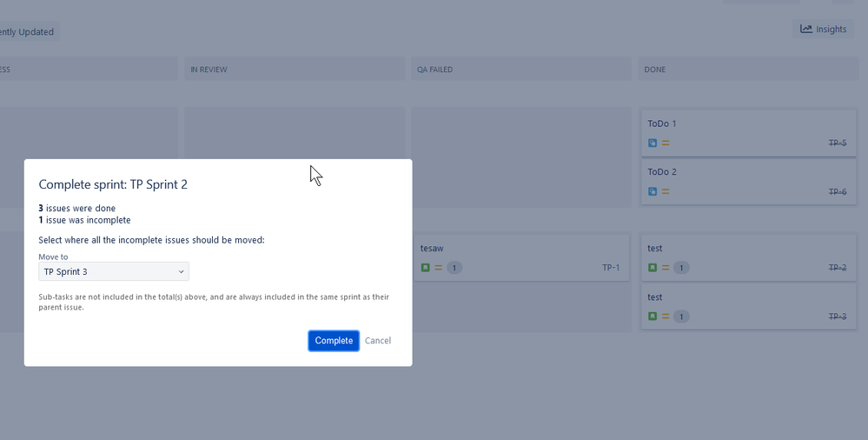The image size is (868, 440).
Task: Click the '1 issue was incomplete' text
Action: tap(84, 220)
